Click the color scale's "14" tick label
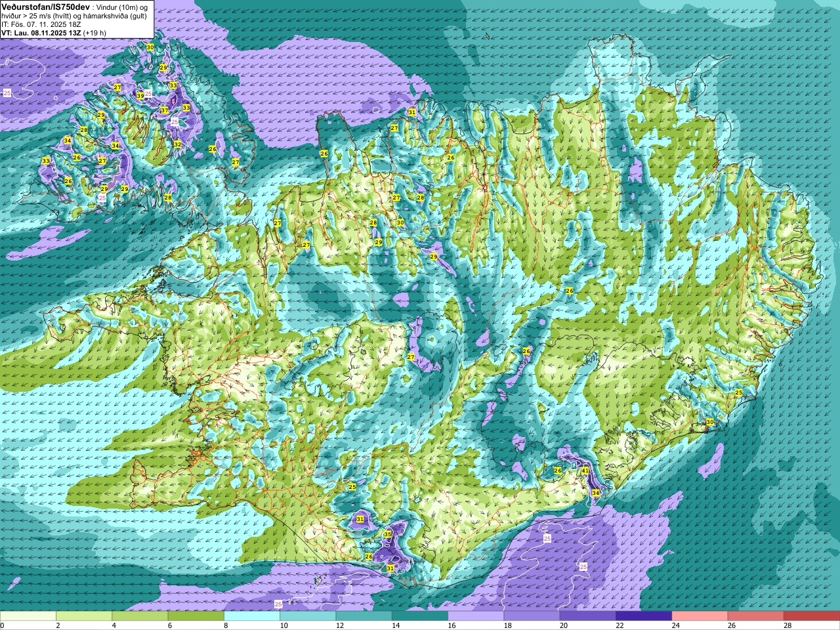840x630 pixels. (396, 625)
